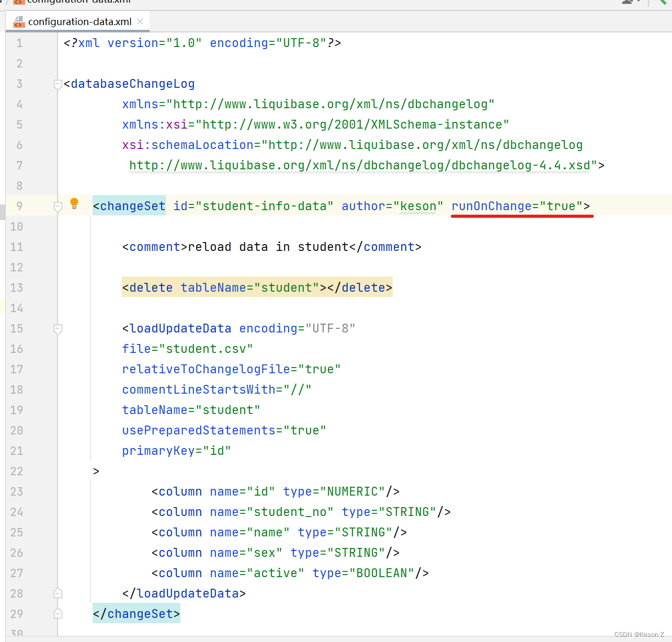Click the yellow lightbulb intention icon
This screenshot has width=672, height=642.
click(74, 204)
